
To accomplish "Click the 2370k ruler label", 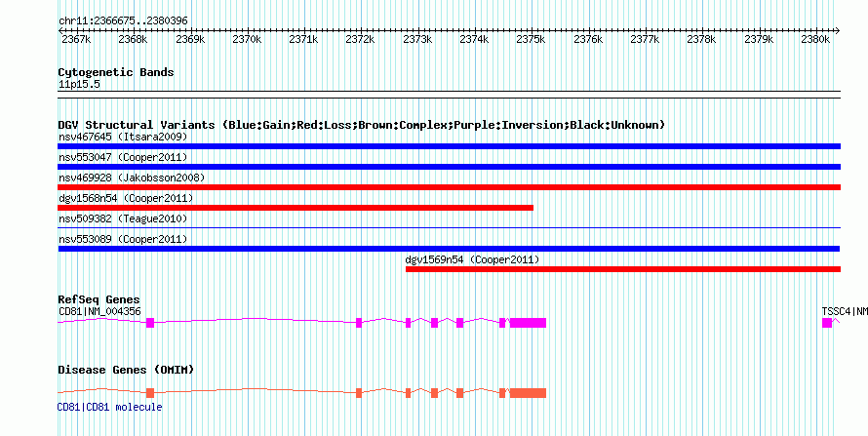I will click(x=247, y=39).
